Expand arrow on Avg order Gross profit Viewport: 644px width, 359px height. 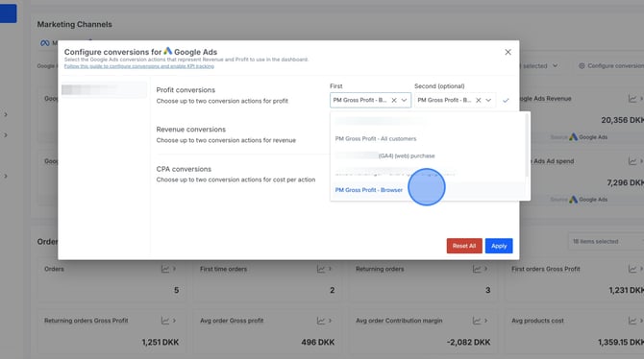(x=331, y=321)
